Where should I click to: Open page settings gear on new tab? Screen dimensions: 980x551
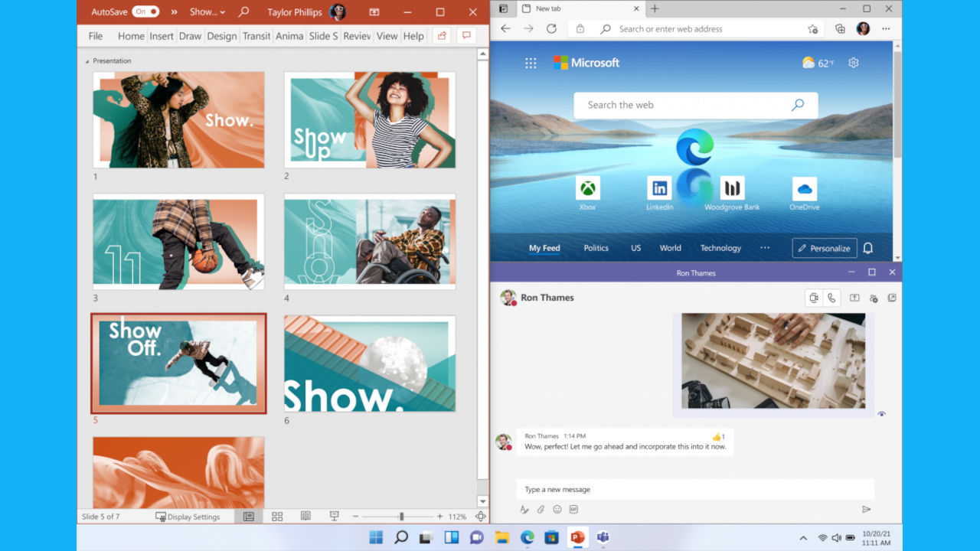click(854, 63)
